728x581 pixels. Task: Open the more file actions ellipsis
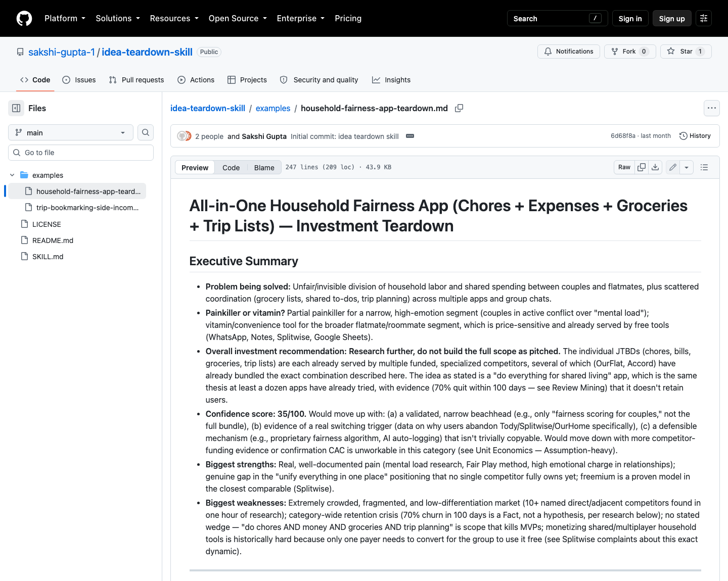click(712, 108)
